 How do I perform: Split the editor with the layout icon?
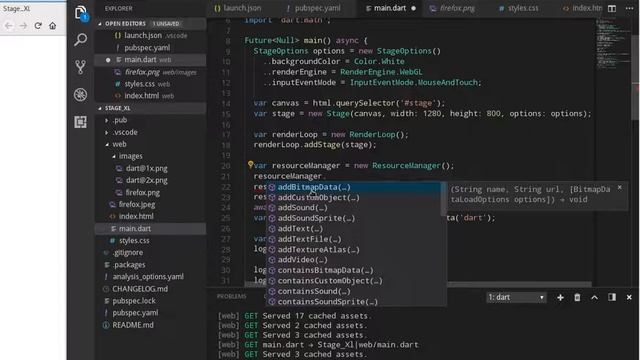[612, 8]
